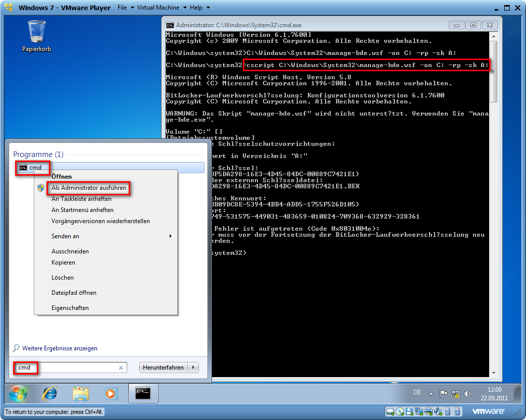Switch to cmd window via taskbar button

coord(143,393)
